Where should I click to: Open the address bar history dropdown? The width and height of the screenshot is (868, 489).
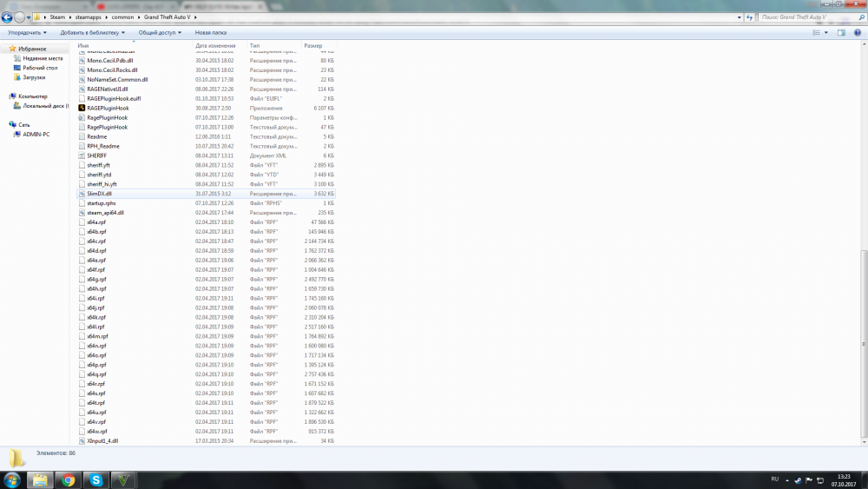739,17
